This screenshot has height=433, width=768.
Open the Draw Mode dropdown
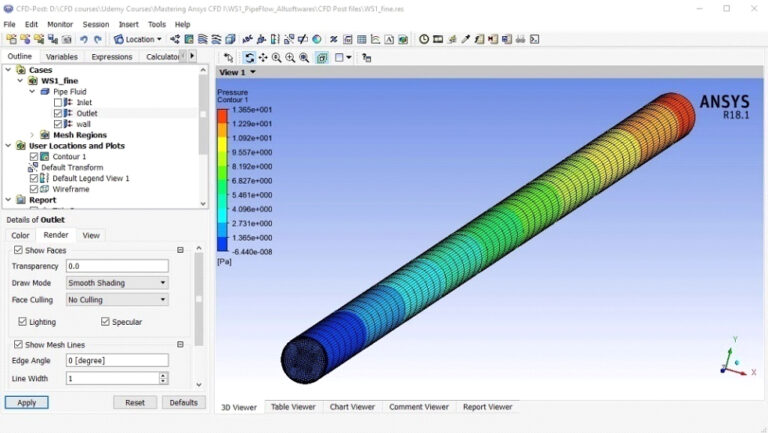pyautogui.click(x=117, y=283)
